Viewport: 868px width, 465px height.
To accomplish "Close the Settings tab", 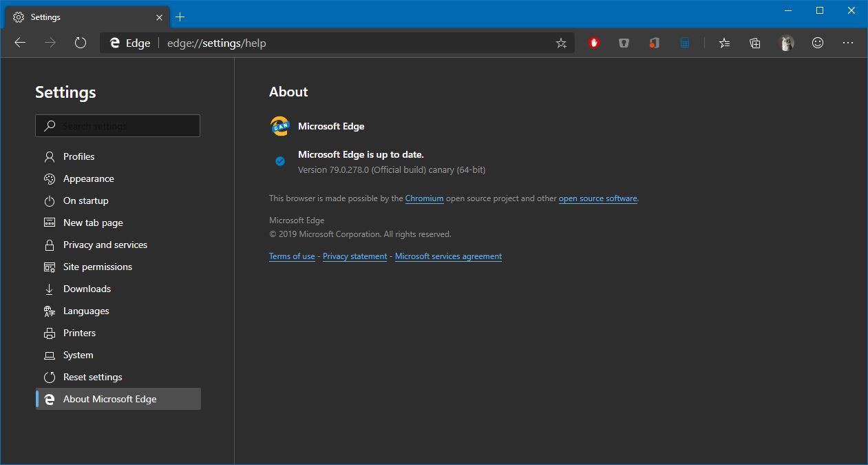I will 160,17.
